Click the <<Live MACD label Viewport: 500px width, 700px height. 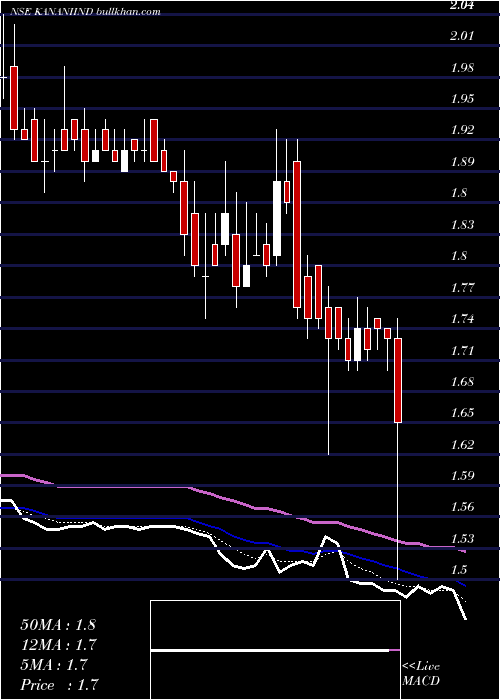[421, 673]
